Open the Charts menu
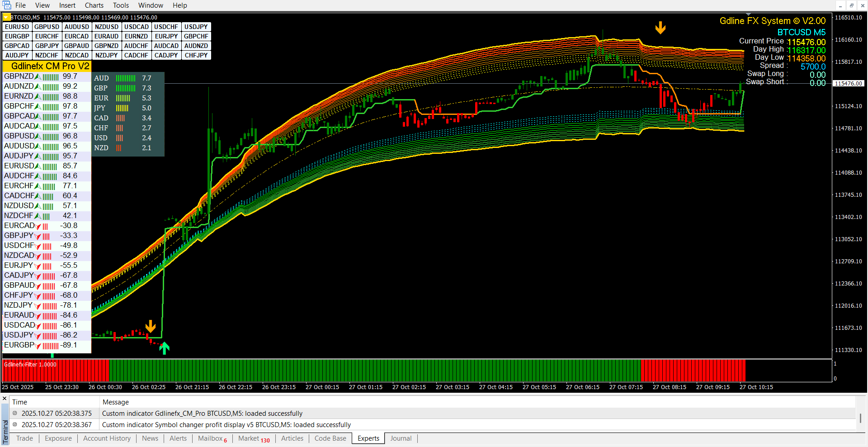The width and height of the screenshot is (868, 447). (94, 5)
